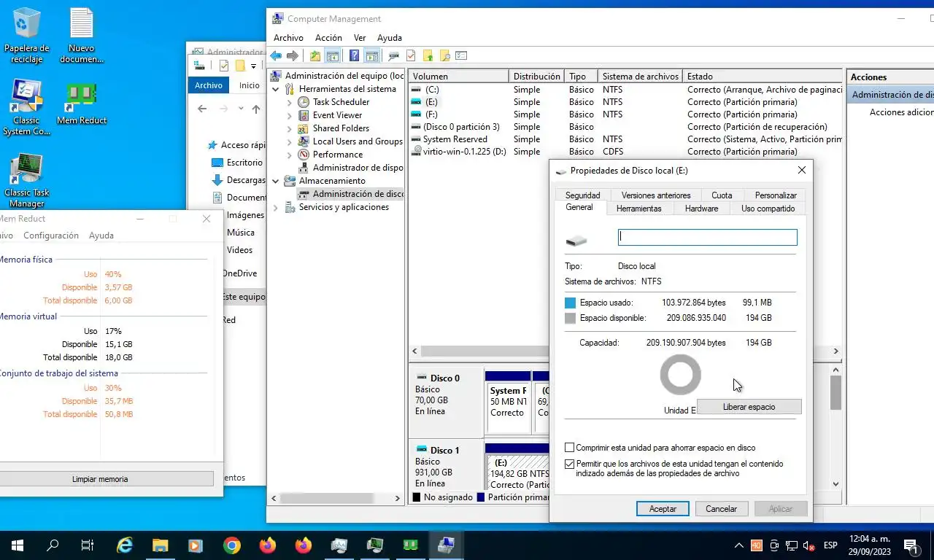Click the folder with magnifier Explore icon
Screen dimensions: 934x560
pyautogui.click(x=444, y=55)
